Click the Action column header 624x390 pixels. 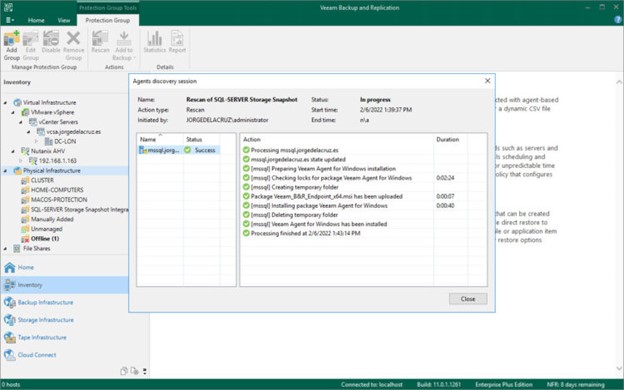(x=337, y=139)
